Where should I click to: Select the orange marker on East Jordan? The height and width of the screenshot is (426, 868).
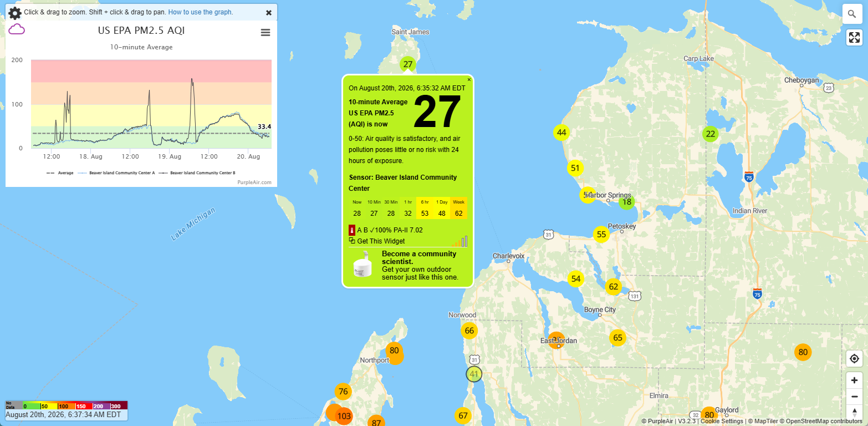coord(556,340)
